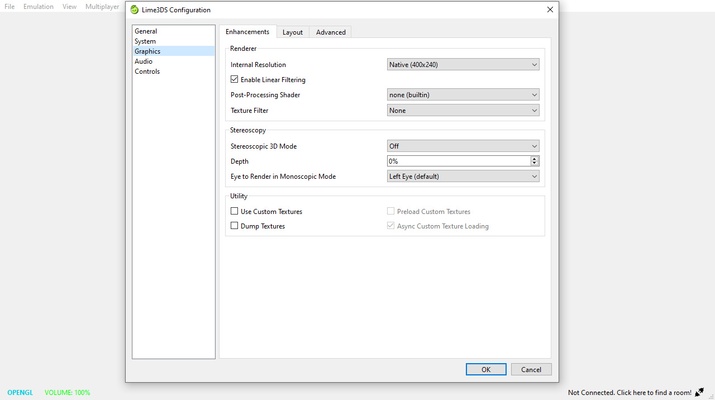Image resolution: width=715 pixels, height=400 pixels.
Task: Open Eye to Render in Monoscopic Mode dropdown
Action: click(x=463, y=177)
